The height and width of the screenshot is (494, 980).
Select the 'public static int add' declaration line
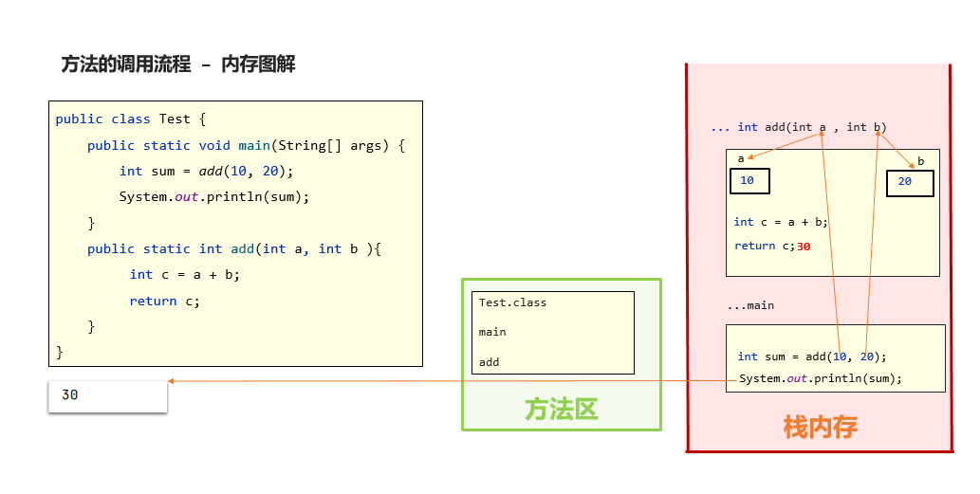click(233, 249)
